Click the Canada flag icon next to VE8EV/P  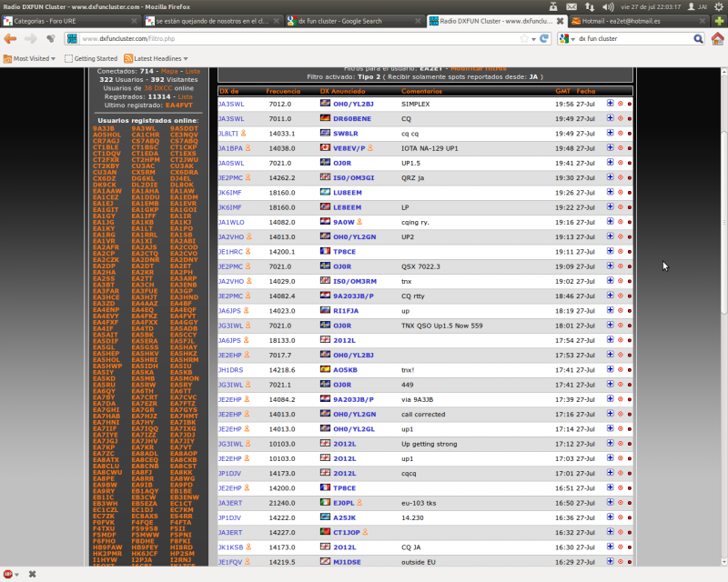(x=325, y=147)
